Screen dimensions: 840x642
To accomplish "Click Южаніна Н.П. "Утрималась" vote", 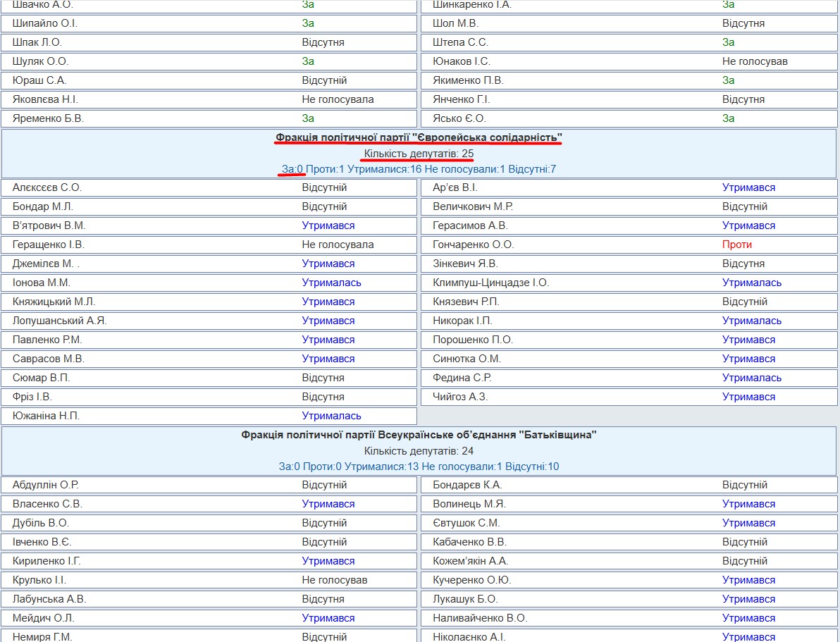I will click(332, 416).
